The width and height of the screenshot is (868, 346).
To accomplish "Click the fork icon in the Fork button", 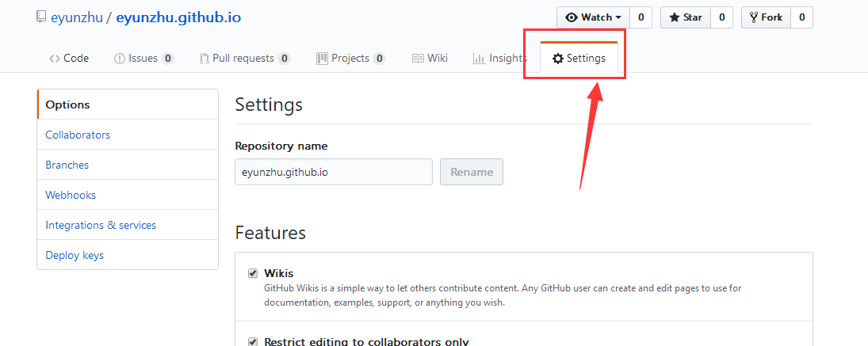I will [754, 17].
